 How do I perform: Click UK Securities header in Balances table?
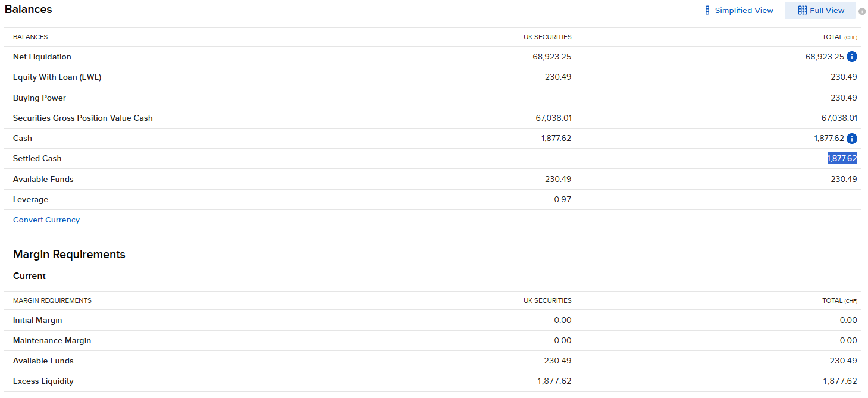click(x=547, y=37)
